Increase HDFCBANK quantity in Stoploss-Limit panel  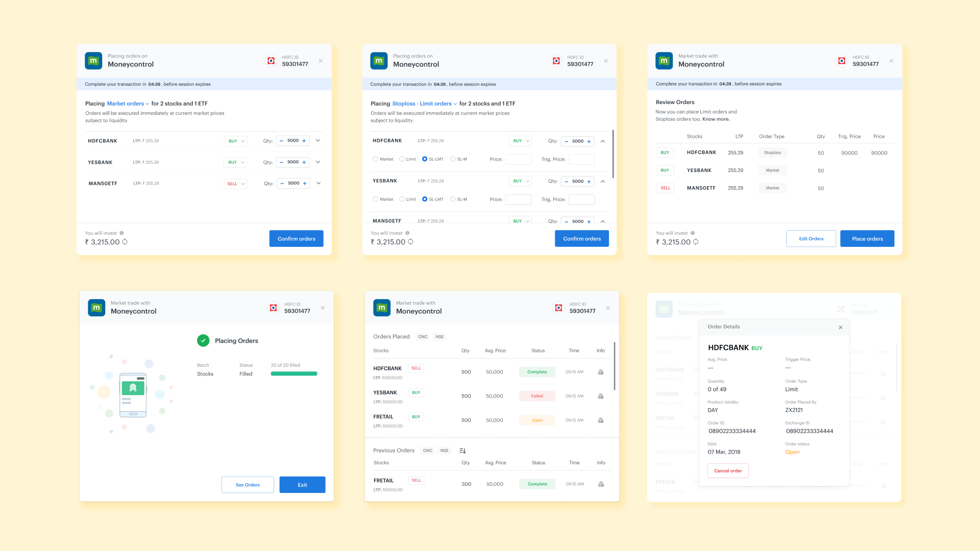(x=589, y=141)
